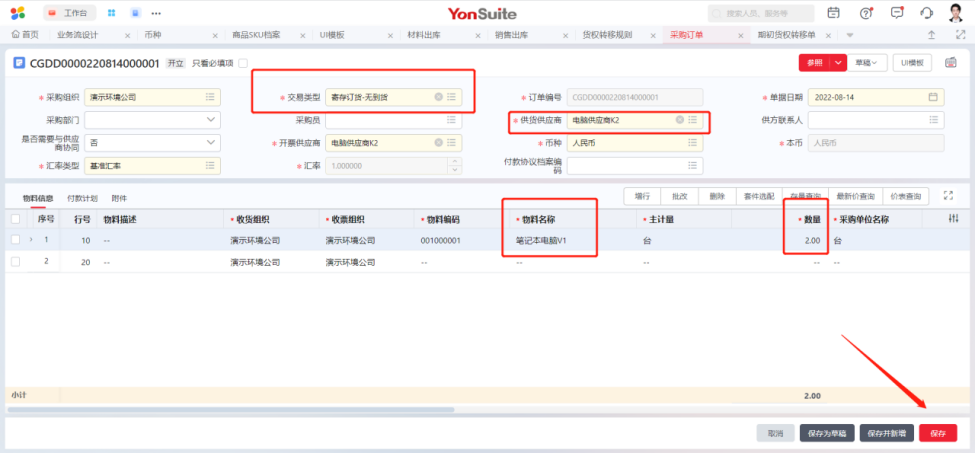Toggle the 只看必填项 checkbox
Image resolution: width=975 pixels, height=453 pixels.
[242, 63]
